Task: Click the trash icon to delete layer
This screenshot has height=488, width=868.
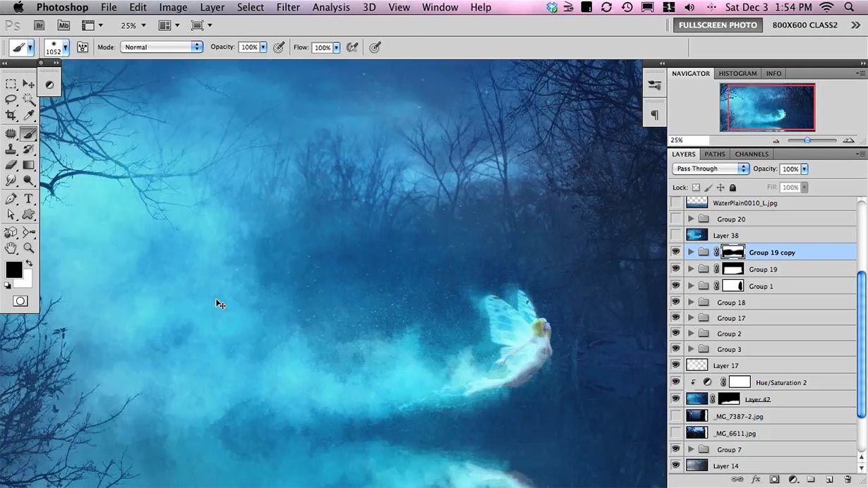Action: [x=848, y=480]
